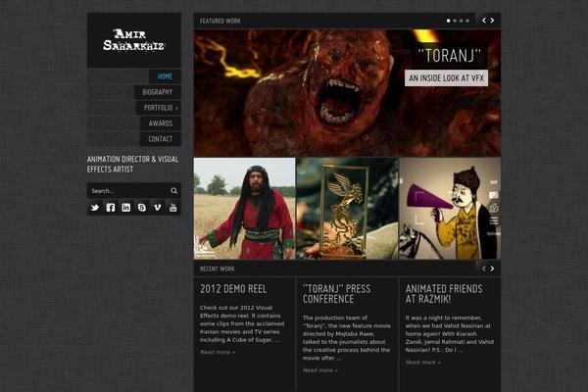588x392 pixels.
Task: Click 'Animation Director & Visual Effects Artist' tagline
Action: (132, 165)
